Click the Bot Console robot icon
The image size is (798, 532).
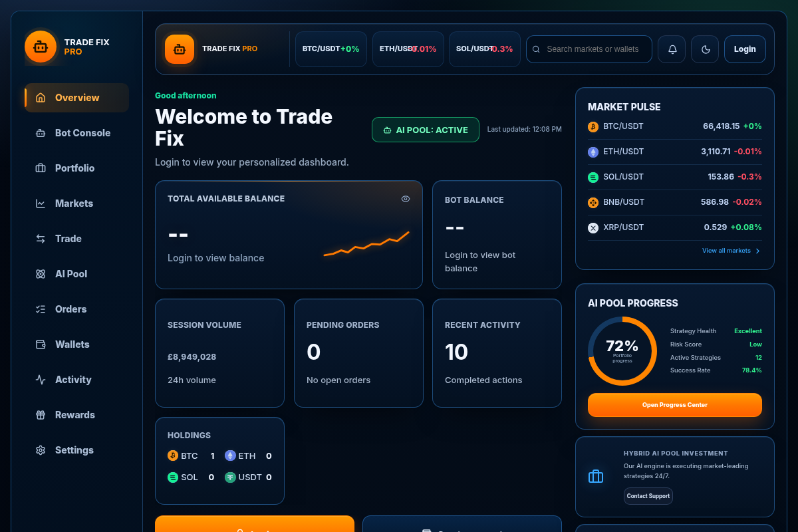pos(41,133)
